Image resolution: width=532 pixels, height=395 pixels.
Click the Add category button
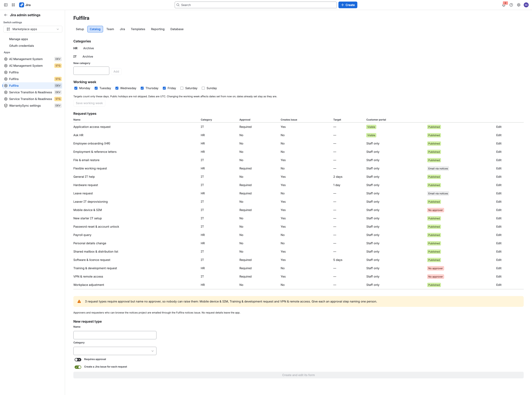[x=116, y=72]
